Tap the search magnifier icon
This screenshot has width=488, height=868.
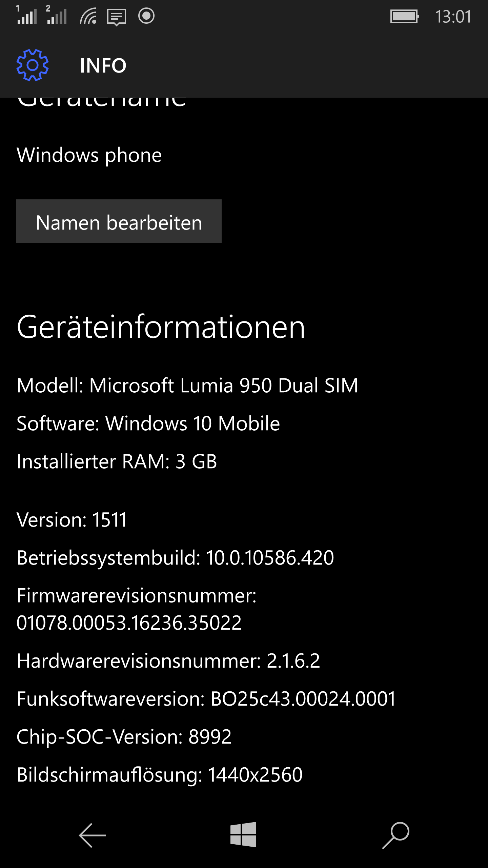click(x=396, y=835)
